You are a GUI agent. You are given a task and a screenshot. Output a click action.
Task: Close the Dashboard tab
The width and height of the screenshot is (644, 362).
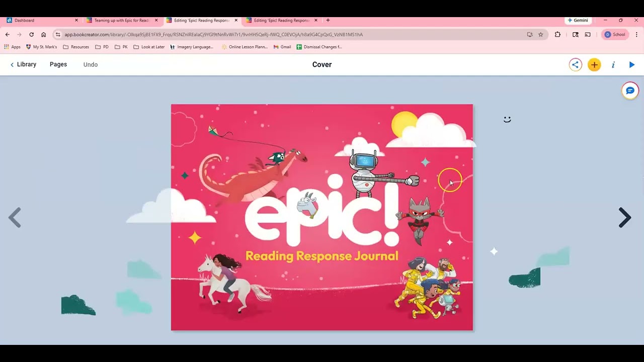pyautogui.click(x=76, y=21)
